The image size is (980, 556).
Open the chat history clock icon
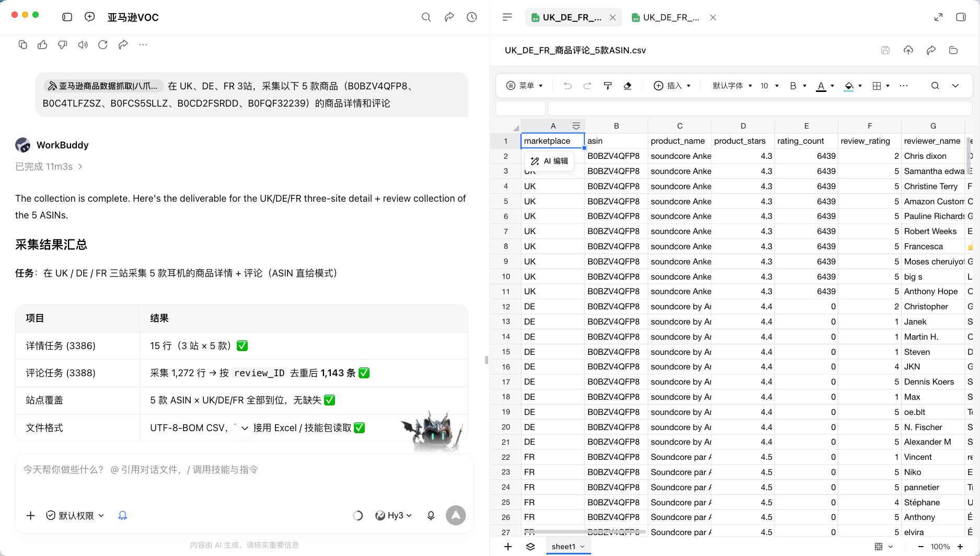pos(472,17)
